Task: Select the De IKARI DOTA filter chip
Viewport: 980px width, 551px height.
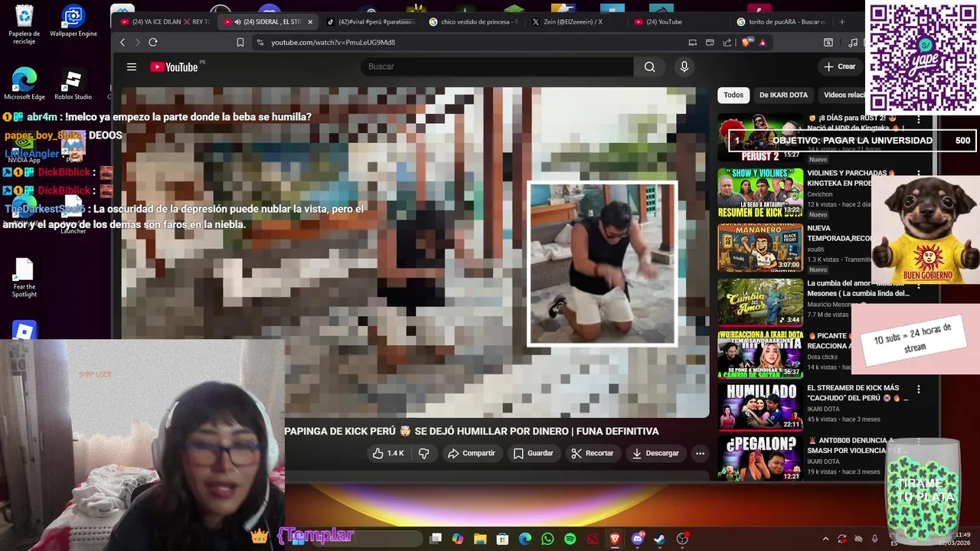Action: pyautogui.click(x=783, y=95)
